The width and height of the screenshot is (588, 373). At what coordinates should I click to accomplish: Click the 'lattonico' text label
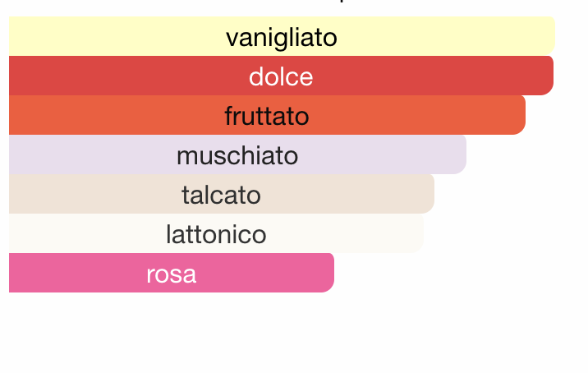(x=216, y=234)
